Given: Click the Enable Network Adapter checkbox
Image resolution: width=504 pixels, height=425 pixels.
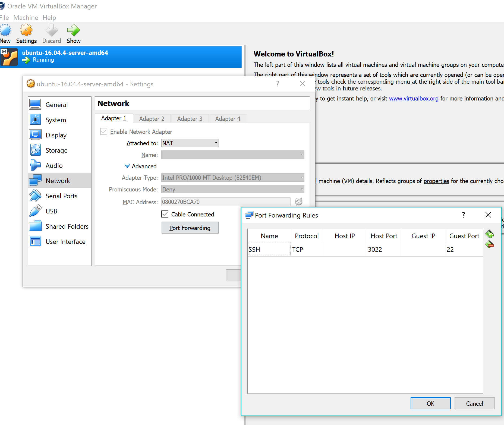Looking at the screenshot, I should 104,131.
